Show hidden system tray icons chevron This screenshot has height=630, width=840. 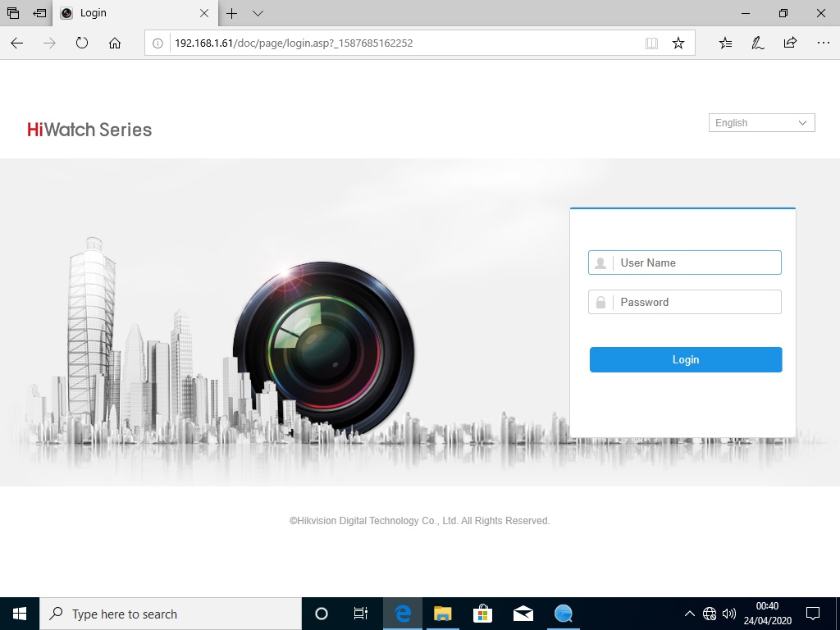click(689, 614)
